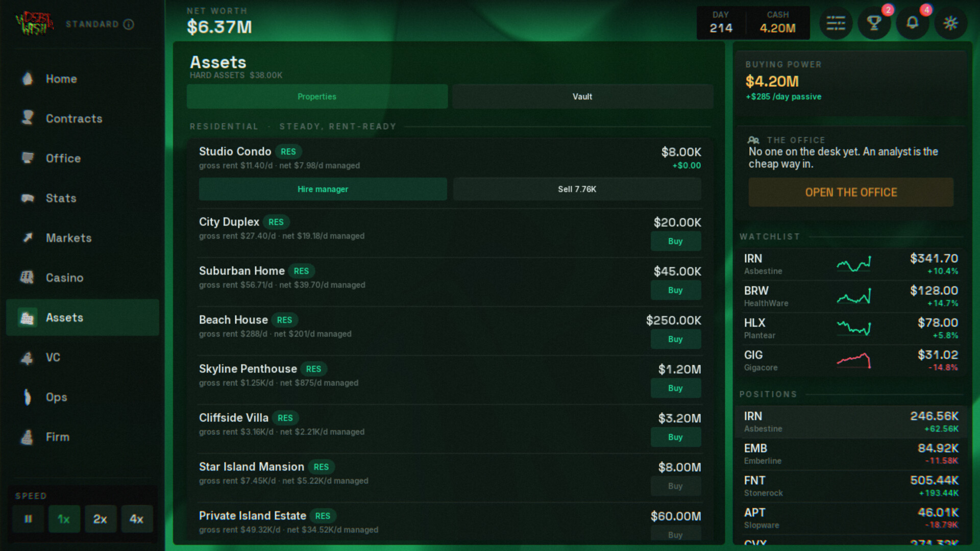Pause the game speed
980x551 pixels.
(x=28, y=519)
